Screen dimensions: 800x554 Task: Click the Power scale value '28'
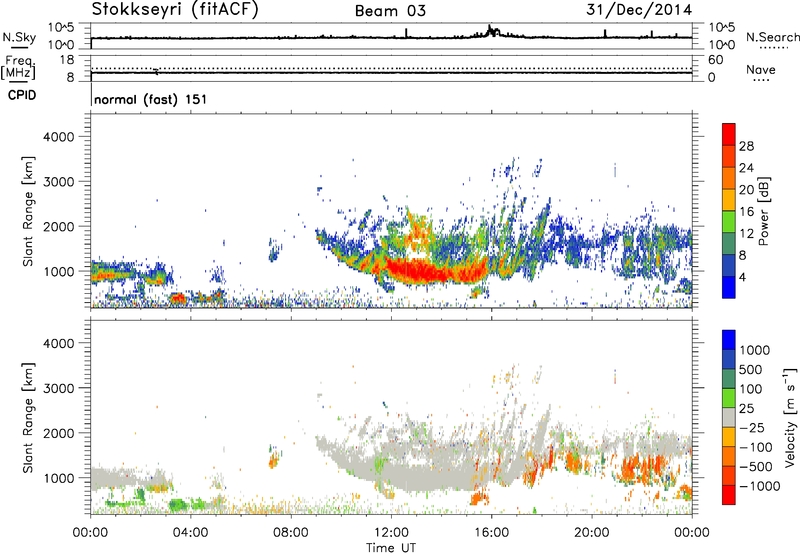(x=746, y=146)
